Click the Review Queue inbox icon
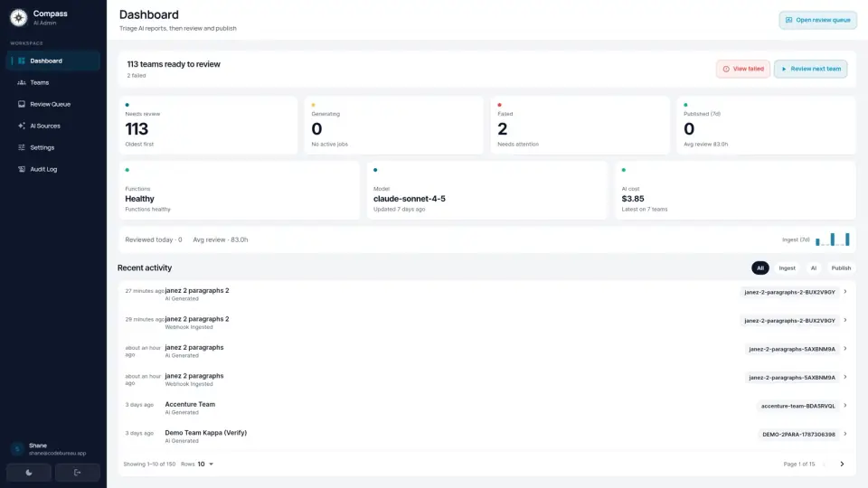This screenshot has width=868, height=488. pyautogui.click(x=22, y=104)
